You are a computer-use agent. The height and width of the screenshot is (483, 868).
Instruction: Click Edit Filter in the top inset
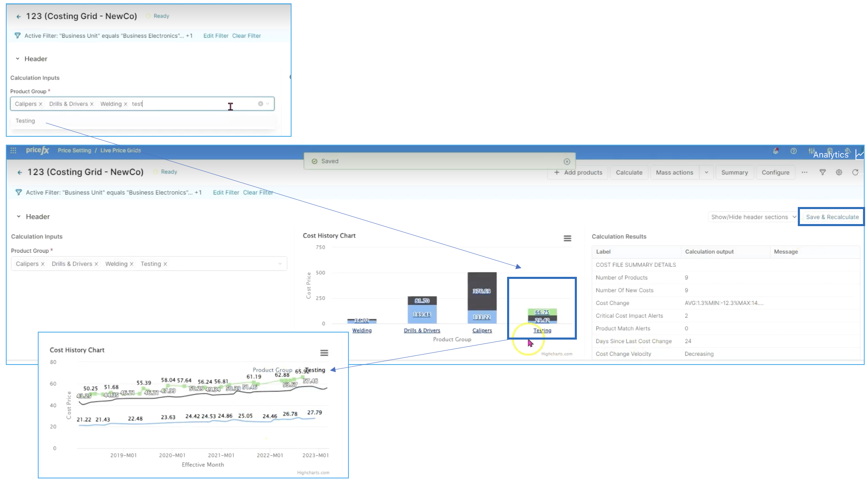tap(216, 36)
